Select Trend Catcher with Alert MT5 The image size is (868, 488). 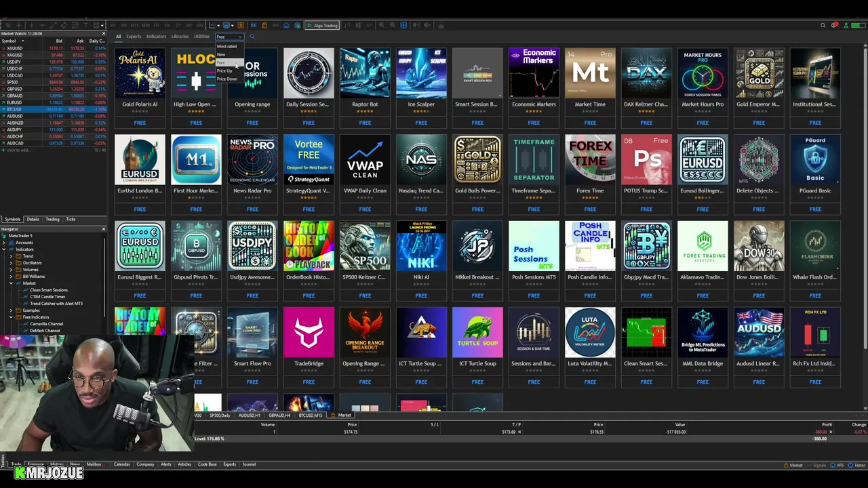pos(56,304)
